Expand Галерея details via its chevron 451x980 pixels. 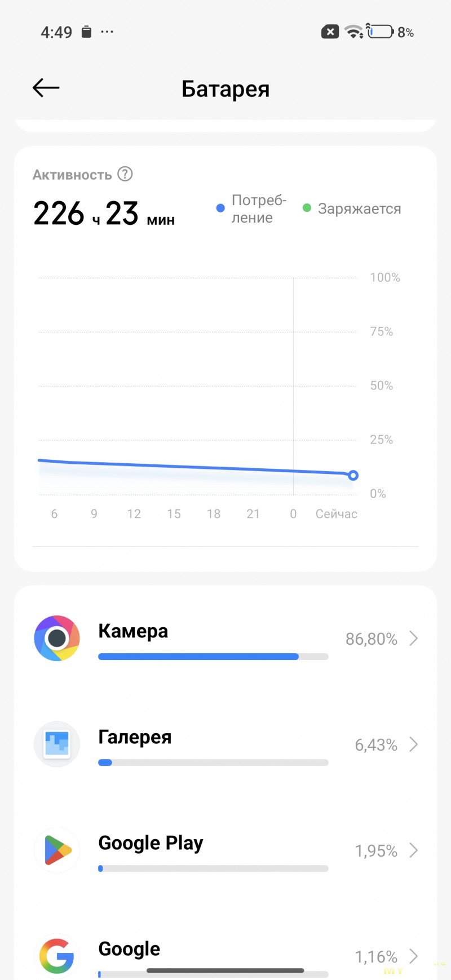point(414,744)
